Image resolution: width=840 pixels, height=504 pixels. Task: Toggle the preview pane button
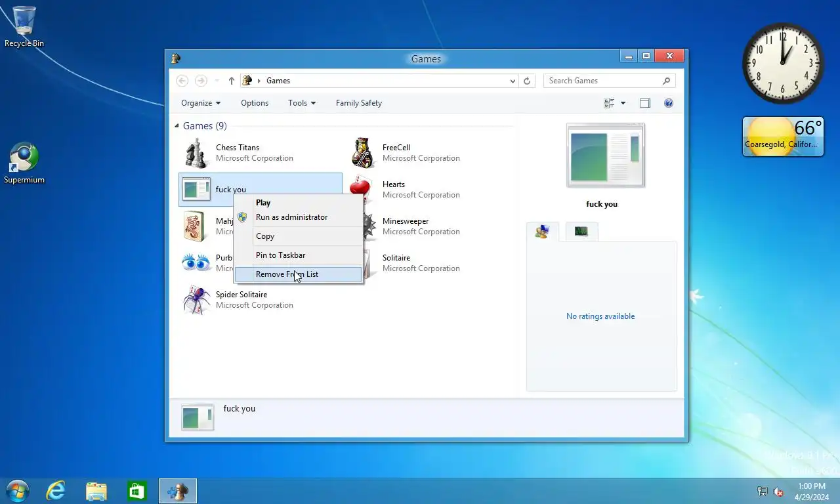[645, 103]
